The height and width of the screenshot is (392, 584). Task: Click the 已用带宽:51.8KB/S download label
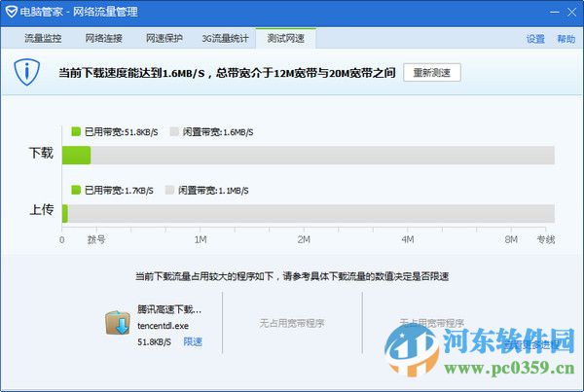coord(121,131)
